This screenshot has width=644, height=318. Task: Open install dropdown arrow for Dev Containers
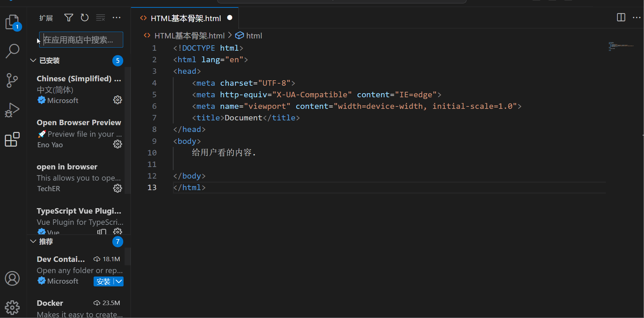coord(119,282)
